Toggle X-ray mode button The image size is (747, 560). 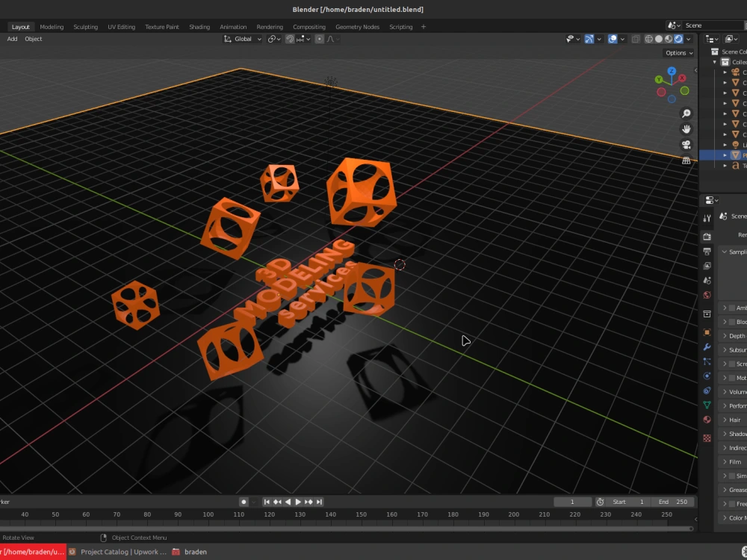pyautogui.click(x=636, y=39)
